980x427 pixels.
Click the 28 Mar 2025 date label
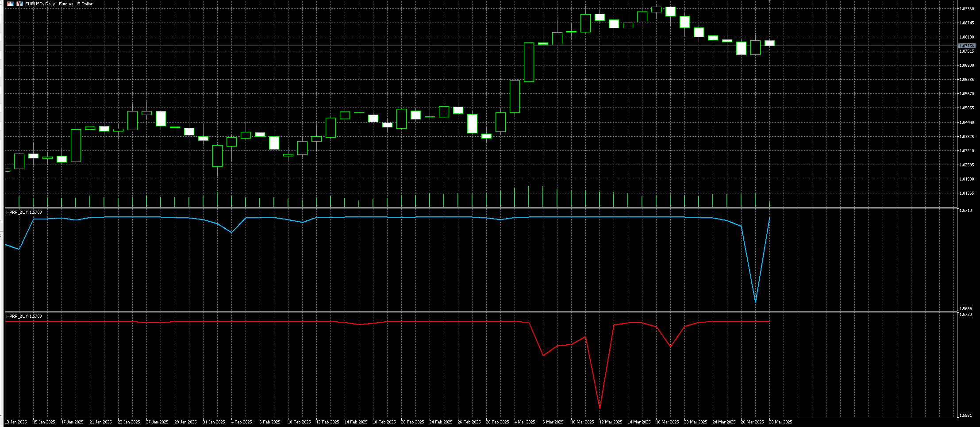(x=780, y=422)
